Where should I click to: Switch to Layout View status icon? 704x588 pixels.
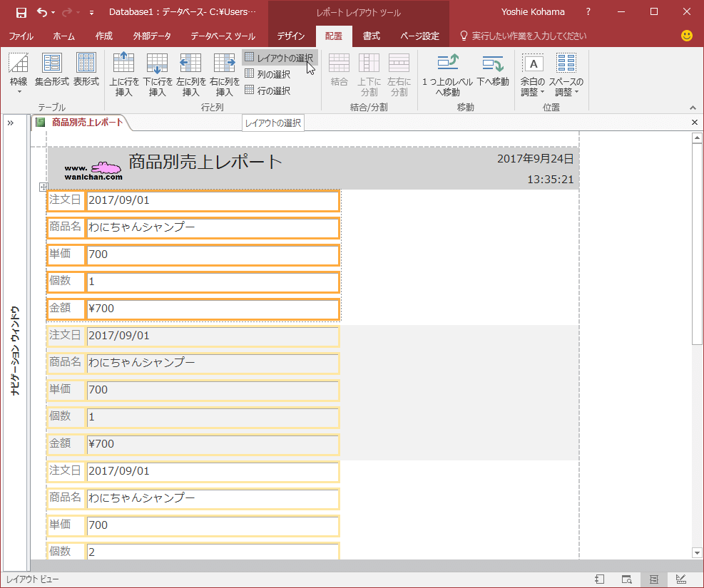(x=654, y=579)
